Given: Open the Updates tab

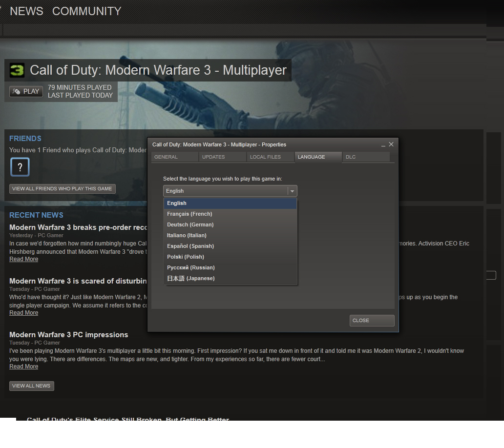Looking at the screenshot, I should pos(222,157).
